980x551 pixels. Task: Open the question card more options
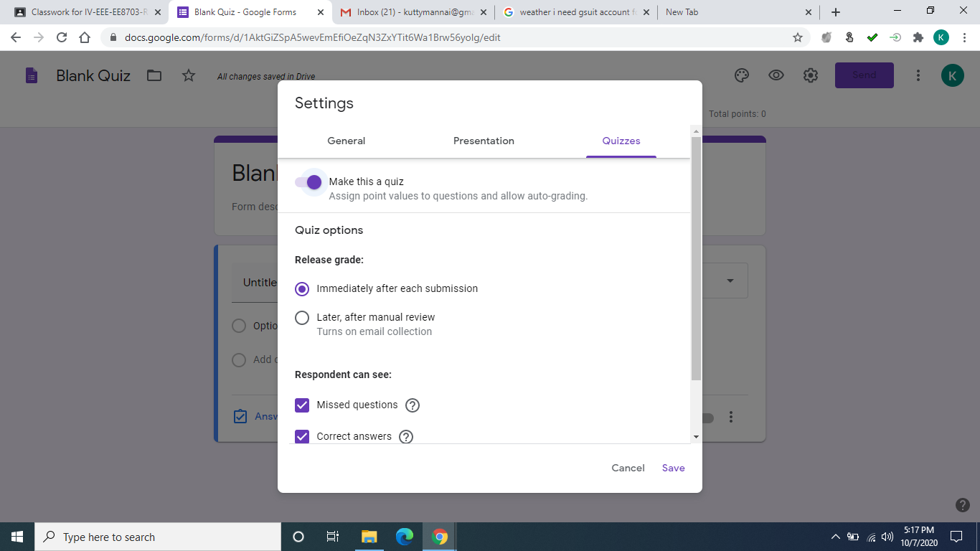click(731, 417)
